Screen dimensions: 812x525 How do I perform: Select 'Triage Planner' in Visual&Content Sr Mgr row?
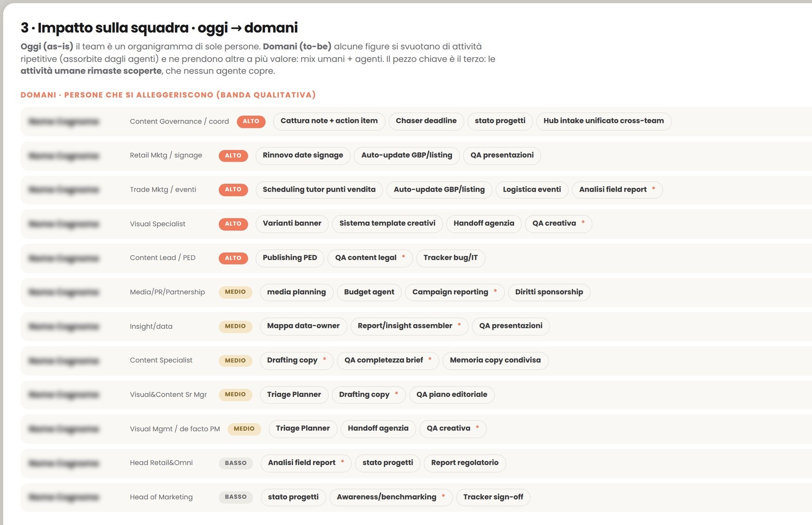point(294,395)
